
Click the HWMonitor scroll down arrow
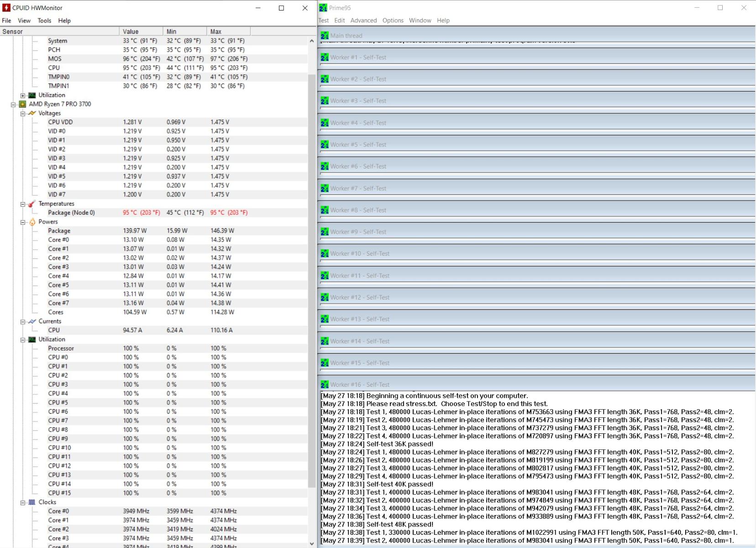[x=312, y=543]
